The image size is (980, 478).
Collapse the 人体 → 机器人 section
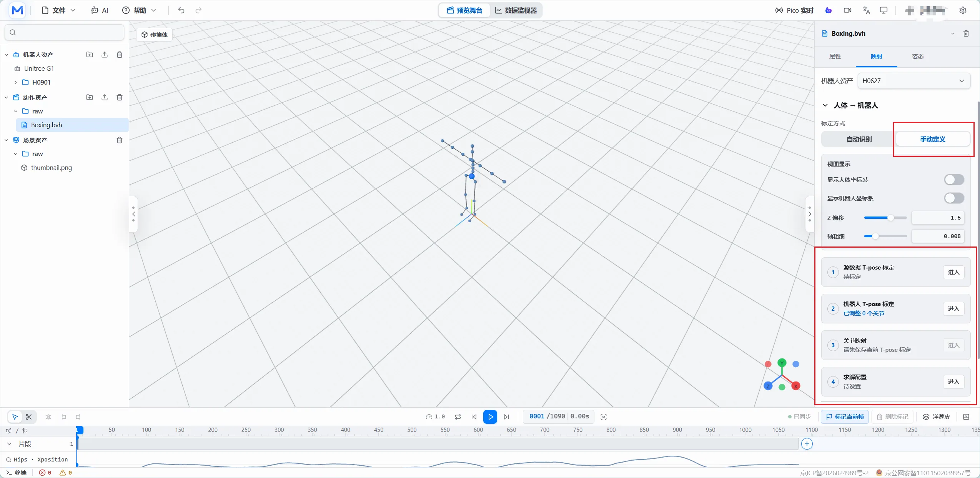click(x=825, y=105)
